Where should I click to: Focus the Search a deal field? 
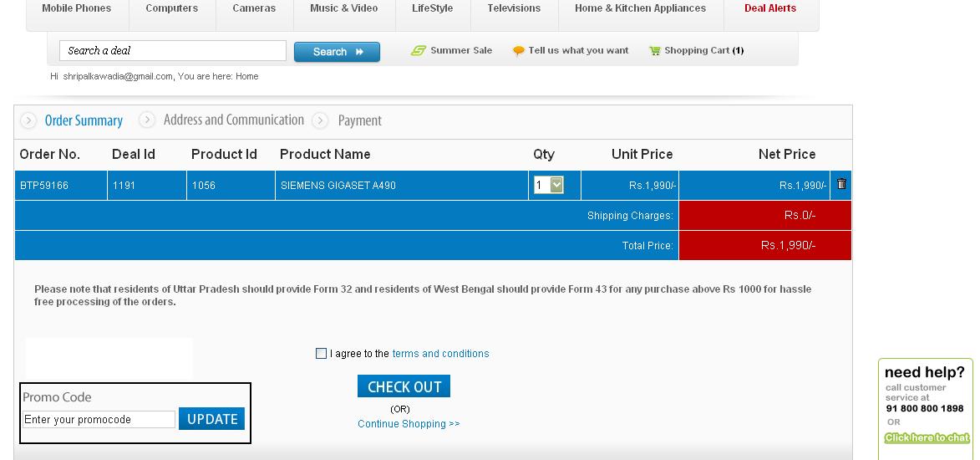point(172,51)
